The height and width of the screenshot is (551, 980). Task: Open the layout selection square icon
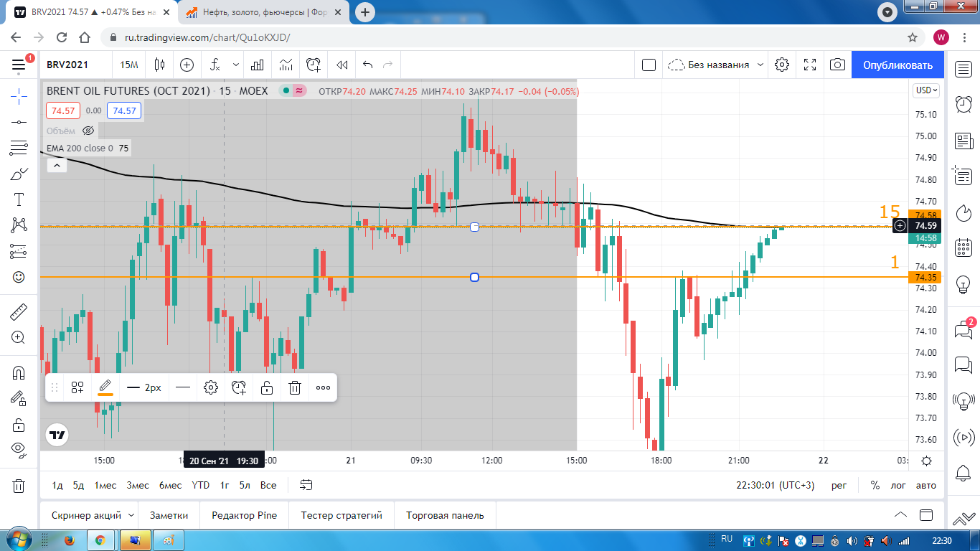point(649,65)
